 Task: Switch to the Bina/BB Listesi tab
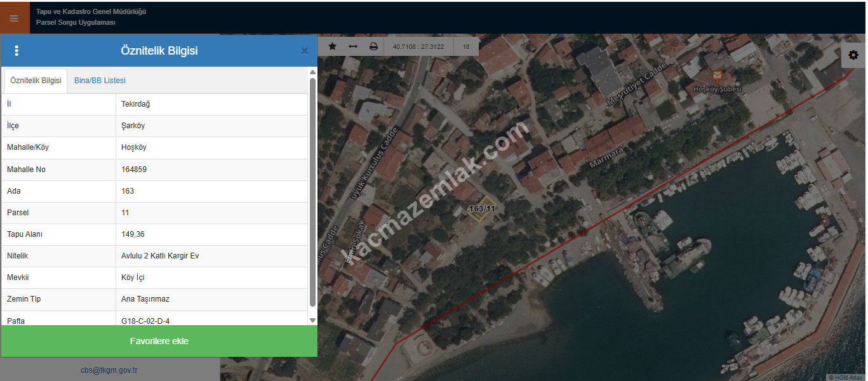[100, 81]
